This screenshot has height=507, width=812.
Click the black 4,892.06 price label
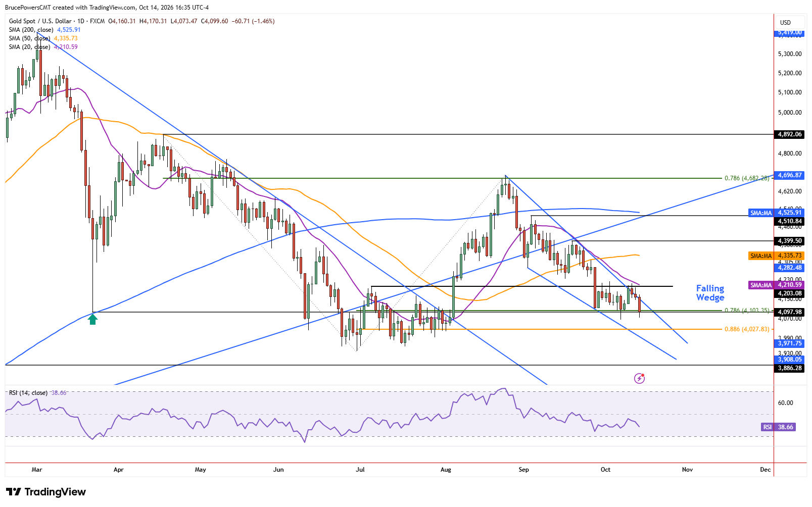tap(789, 134)
